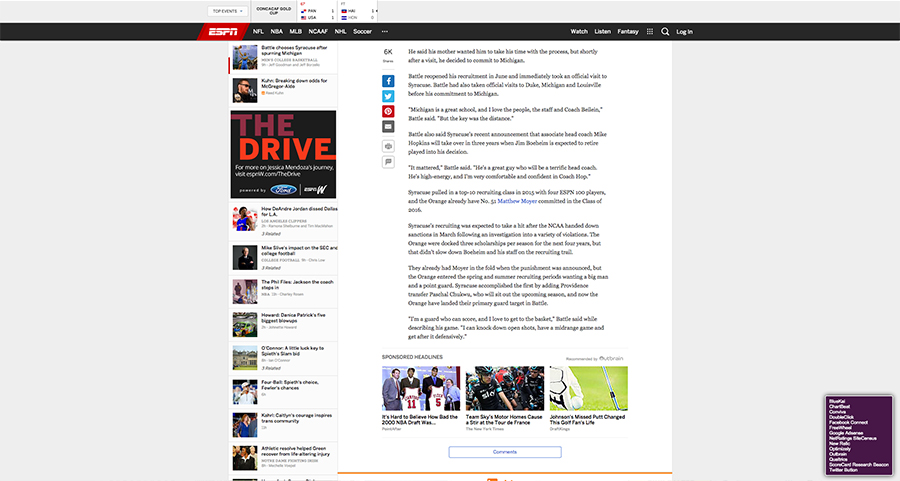This screenshot has width=900, height=481.
Task: Select Twitter Button in tracker list
Action: [843, 470]
